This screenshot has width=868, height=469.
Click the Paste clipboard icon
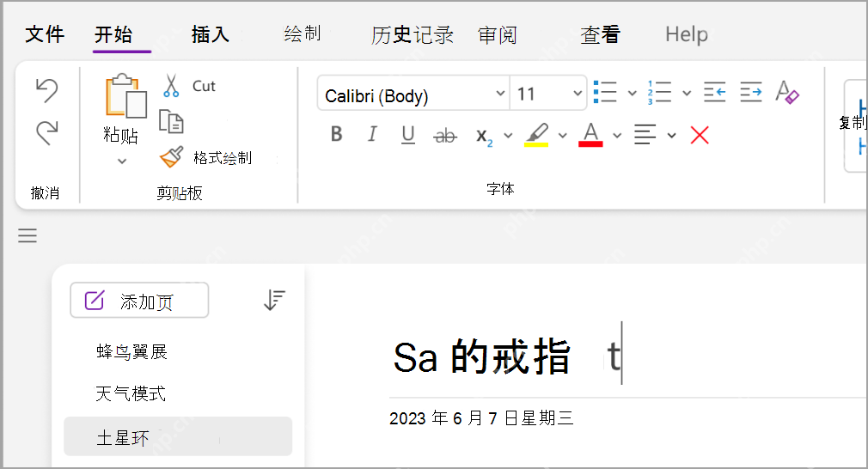[x=125, y=96]
